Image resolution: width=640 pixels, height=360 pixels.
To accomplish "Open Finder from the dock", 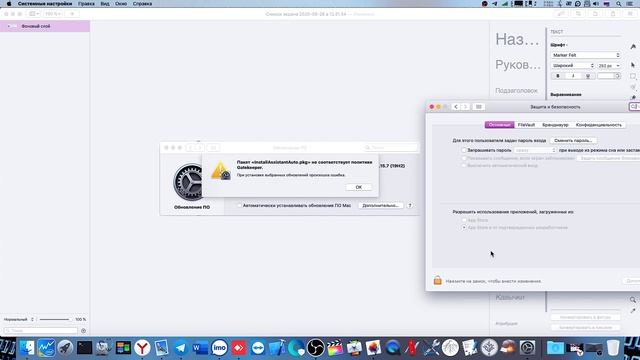I will (x=27, y=348).
